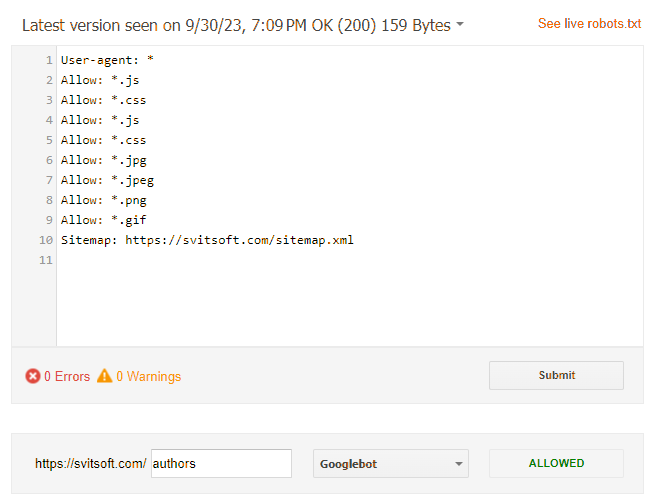659x502 pixels.
Task: Click the Allow *.jpeg line
Action: 108,180
